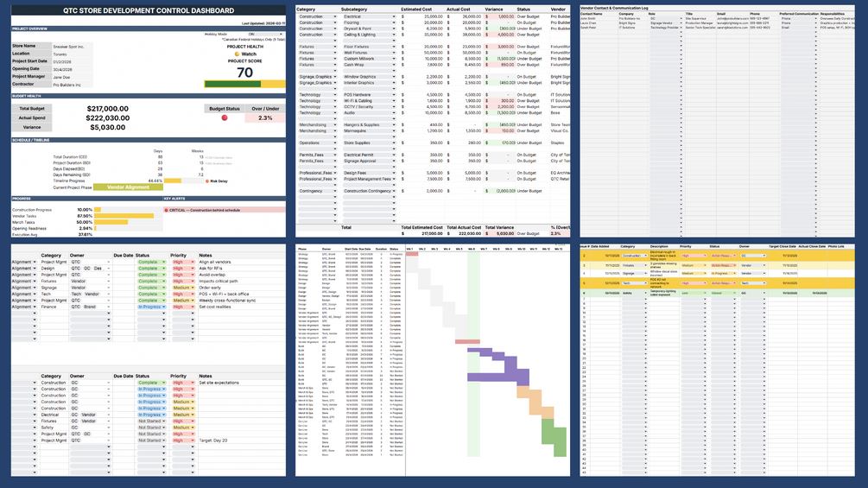
Task: Click the red dot beside the CRITICAL alert
Action: (x=166, y=210)
